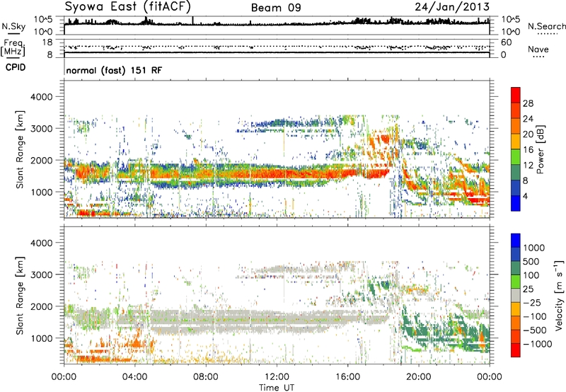Click the dotted line sample under N.Search

click(x=548, y=34)
